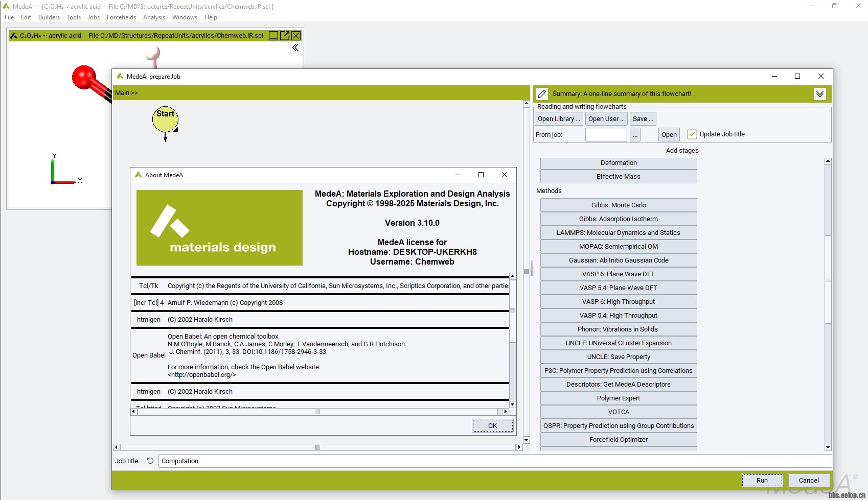Open the Forcefields menu
The image size is (868, 501).
(x=121, y=17)
